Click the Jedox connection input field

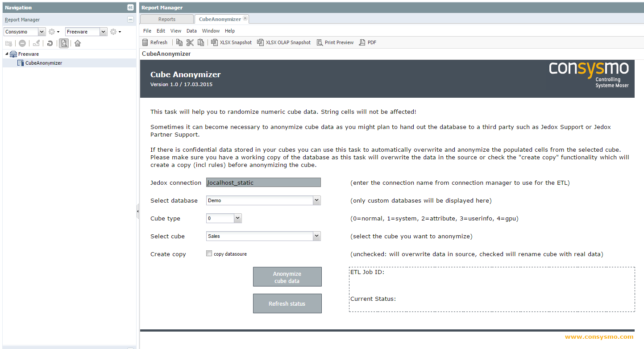tap(263, 183)
